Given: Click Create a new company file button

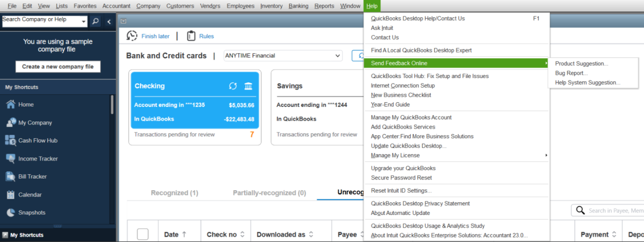Looking at the screenshot, I should click(x=58, y=67).
